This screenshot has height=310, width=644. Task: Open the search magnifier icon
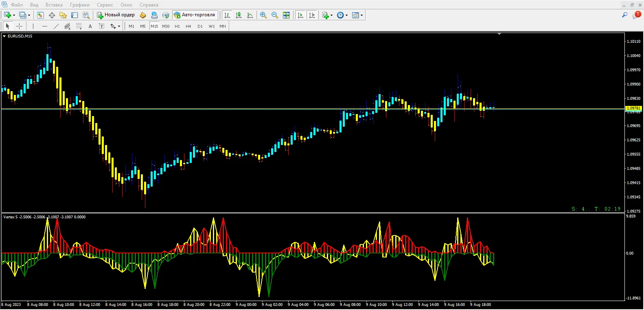coord(624,15)
